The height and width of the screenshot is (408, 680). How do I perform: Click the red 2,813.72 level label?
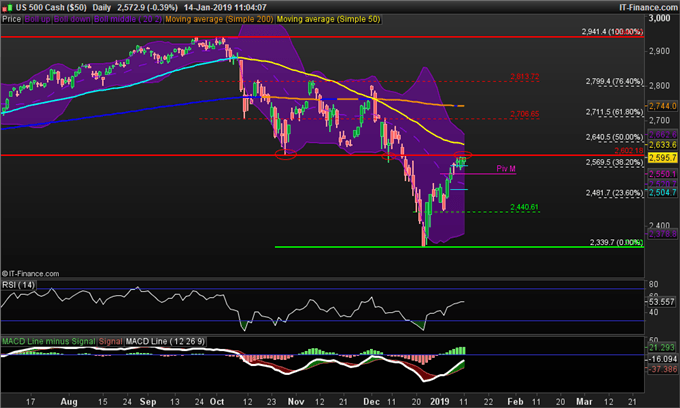[525, 77]
